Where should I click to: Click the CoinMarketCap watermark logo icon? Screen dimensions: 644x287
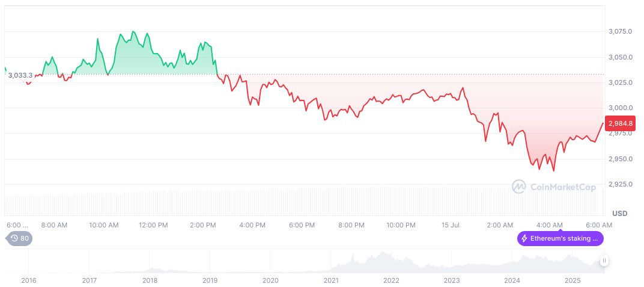click(519, 187)
